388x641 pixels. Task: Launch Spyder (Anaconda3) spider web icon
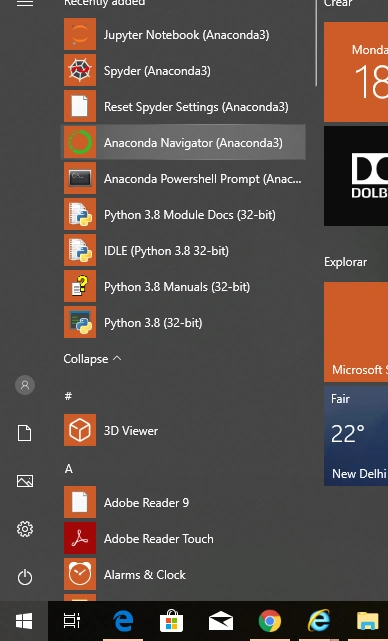point(80,70)
